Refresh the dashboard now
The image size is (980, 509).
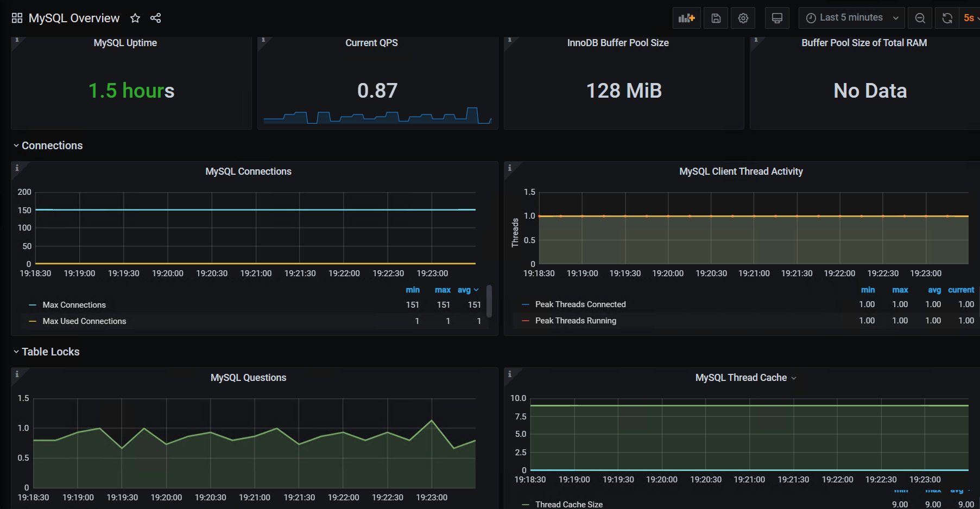(x=947, y=18)
